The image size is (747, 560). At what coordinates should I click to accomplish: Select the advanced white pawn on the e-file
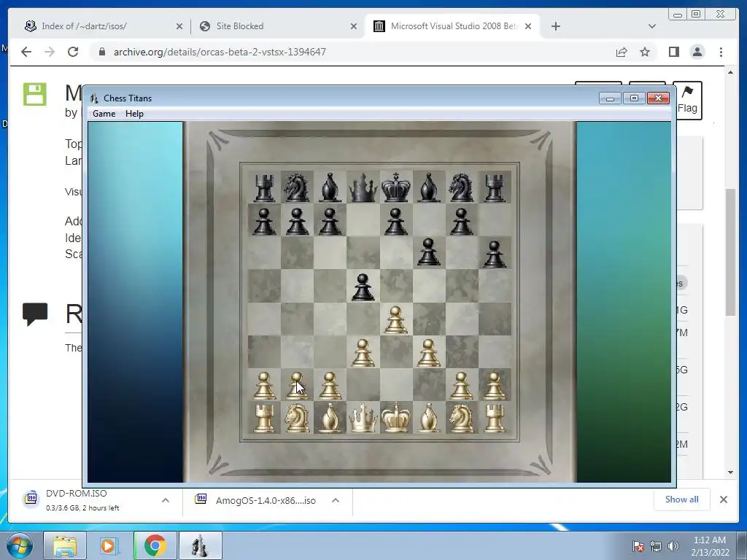coord(395,320)
